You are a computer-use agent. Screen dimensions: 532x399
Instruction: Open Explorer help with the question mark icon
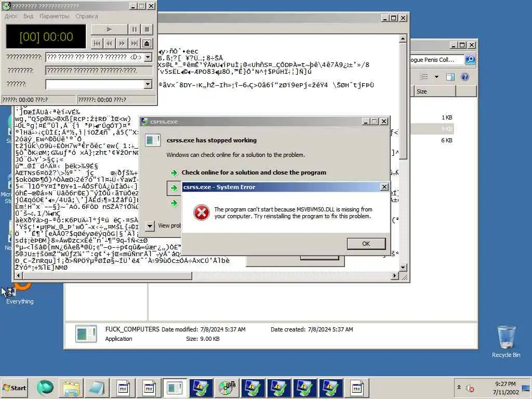pyautogui.click(x=464, y=77)
